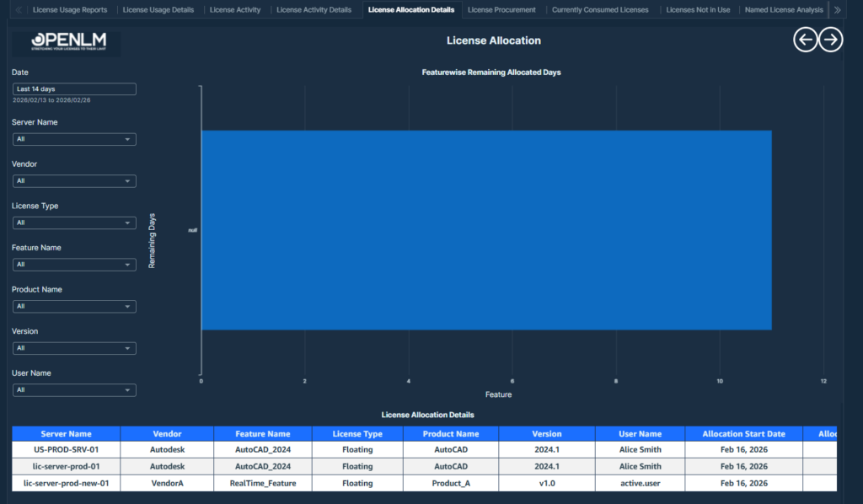Open the License Procurement tab
This screenshot has height=504, width=863.
(x=501, y=10)
